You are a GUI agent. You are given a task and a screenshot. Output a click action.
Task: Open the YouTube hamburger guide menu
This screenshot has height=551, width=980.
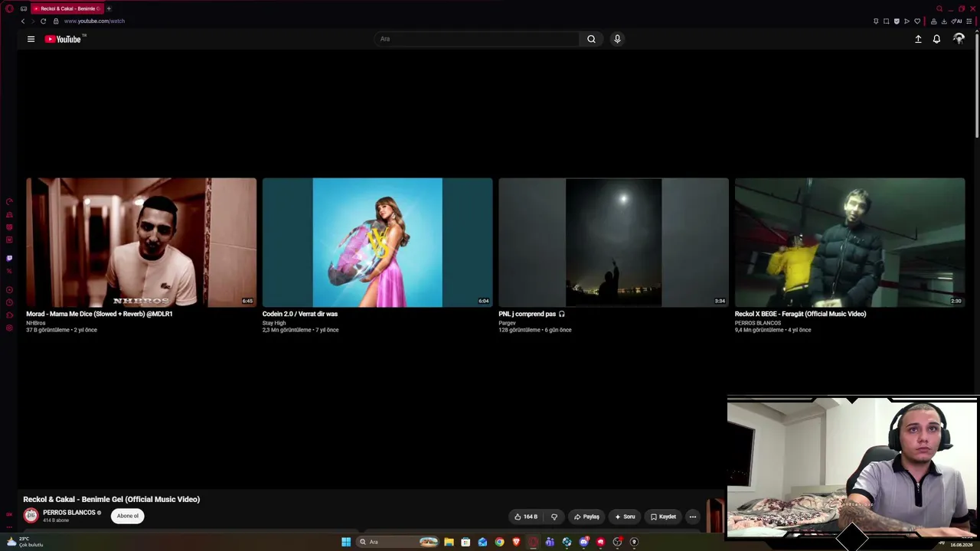[31, 39]
